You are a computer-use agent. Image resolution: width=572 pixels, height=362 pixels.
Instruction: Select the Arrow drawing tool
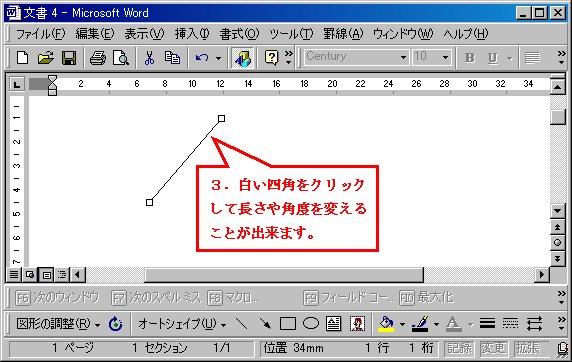(265, 323)
